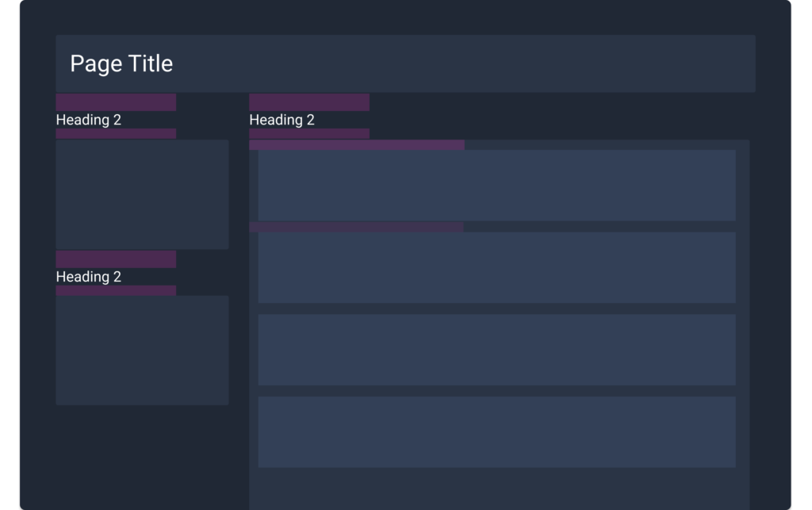Click right panel's empty area below fourth card
812x510 pixels.
click(x=499, y=488)
